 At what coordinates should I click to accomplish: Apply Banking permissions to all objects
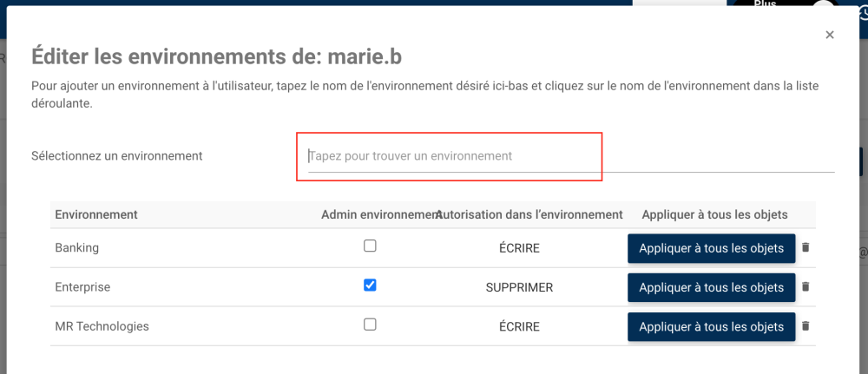[711, 248]
